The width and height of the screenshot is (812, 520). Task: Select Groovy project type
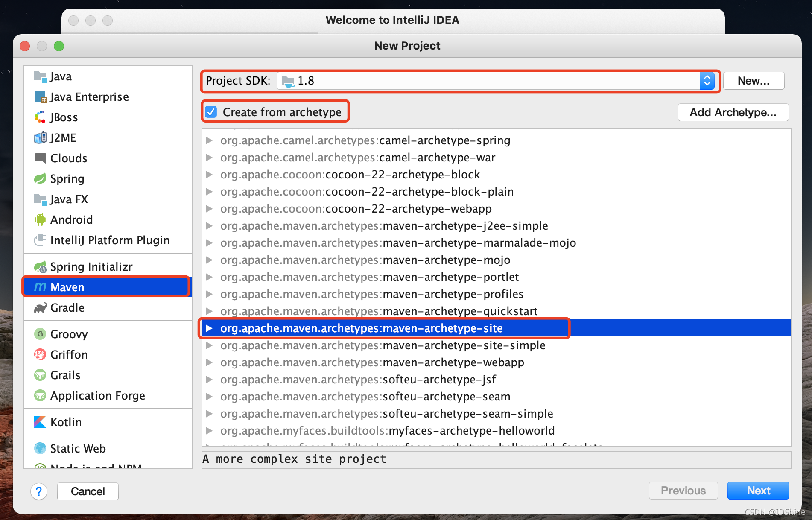(x=108, y=334)
